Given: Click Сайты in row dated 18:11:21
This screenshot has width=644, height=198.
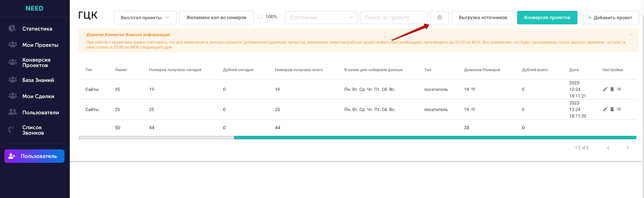Looking at the screenshot, I should tap(92, 90).
